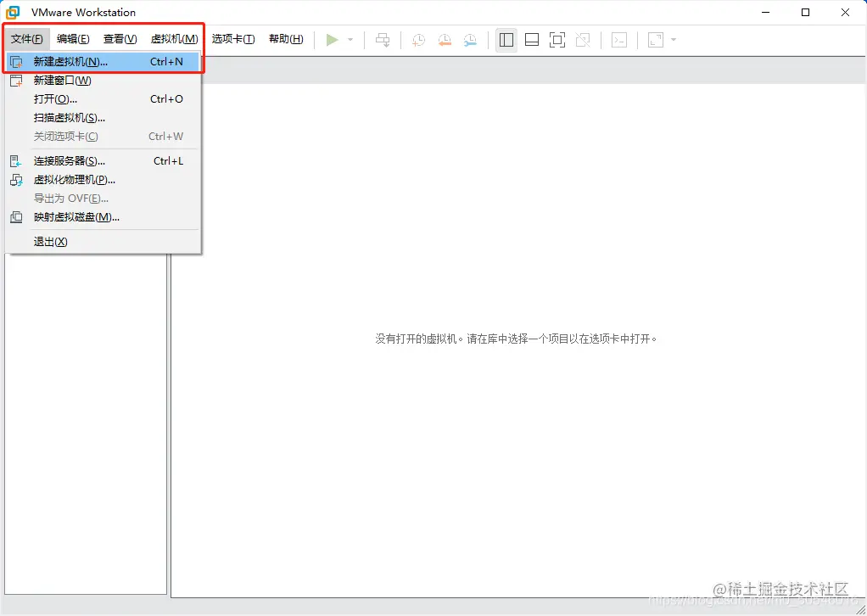Choose 连接服务器(S)... menu entry

pyautogui.click(x=103, y=161)
